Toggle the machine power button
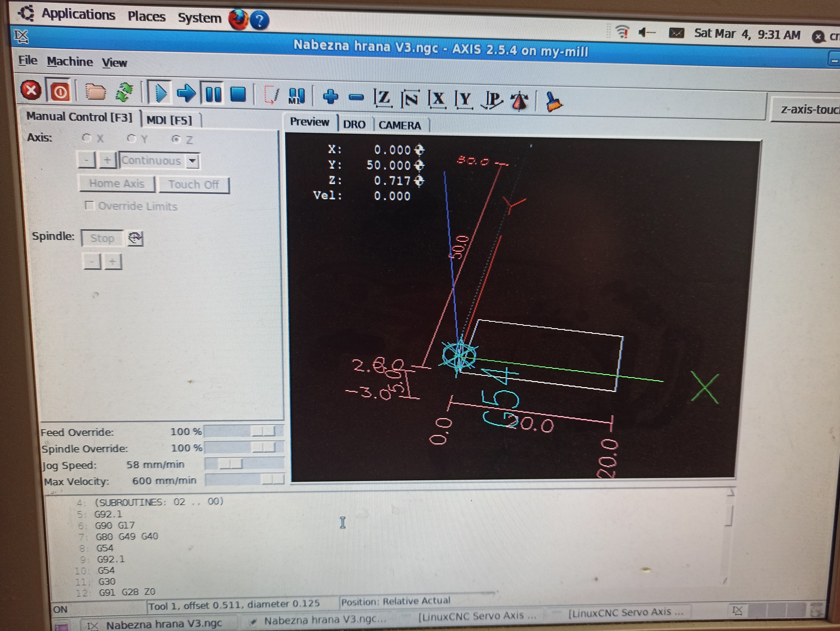The height and width of the screenshot is (631, 840). pos(60,92)
